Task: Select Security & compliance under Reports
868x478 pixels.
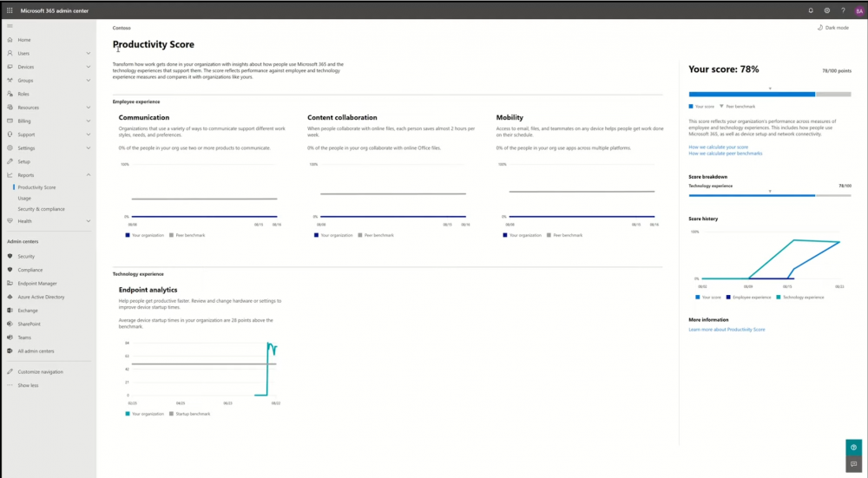Action: [41, 209]
